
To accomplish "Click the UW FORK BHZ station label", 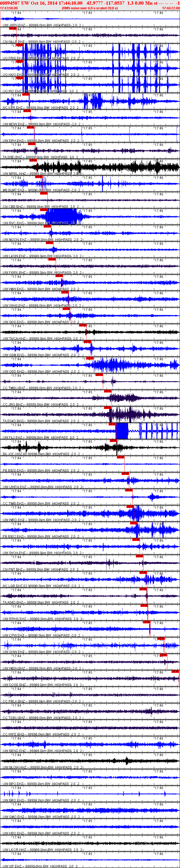I will [14, 273].
